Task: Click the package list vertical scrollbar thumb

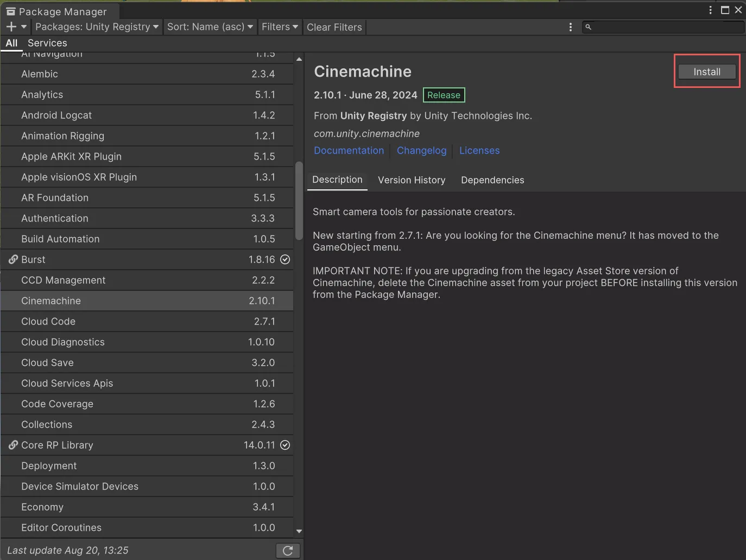Action: pos(299,201)
